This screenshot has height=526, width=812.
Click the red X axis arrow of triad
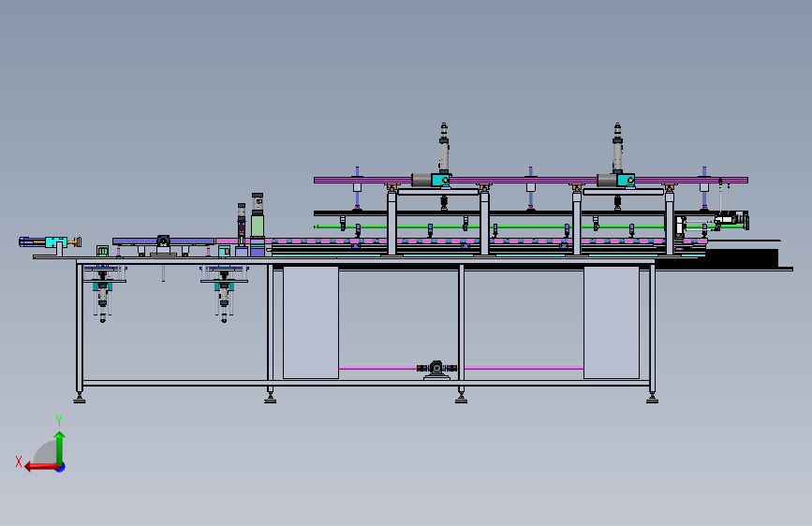pyautogui.click(x=41, y=467)
